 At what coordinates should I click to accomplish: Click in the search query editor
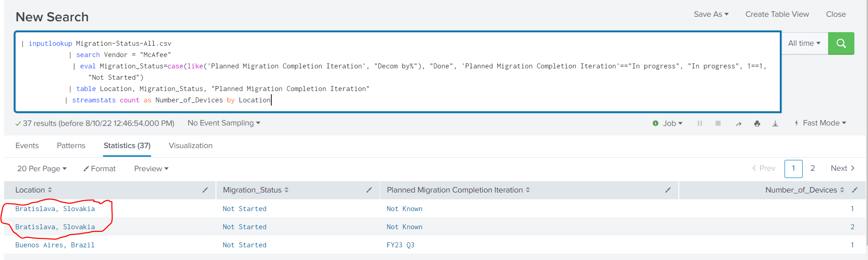pyautogui.click(x=397, y=72)
